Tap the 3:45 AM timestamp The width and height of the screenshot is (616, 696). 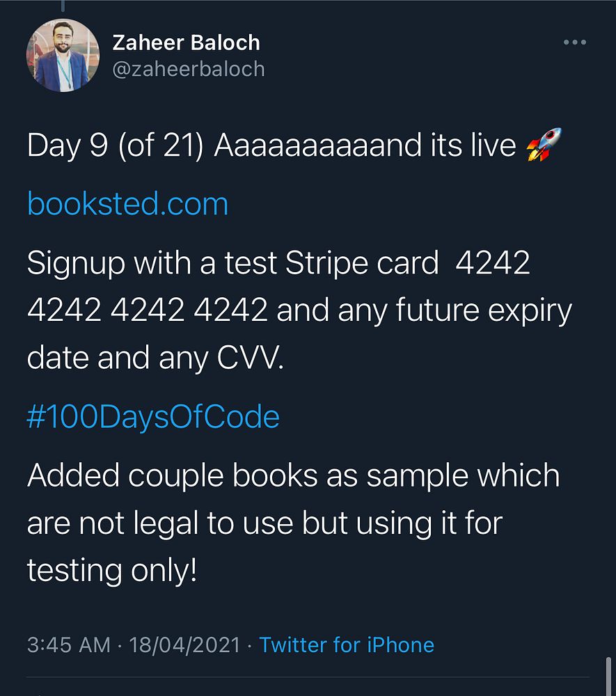pos(69,645)
